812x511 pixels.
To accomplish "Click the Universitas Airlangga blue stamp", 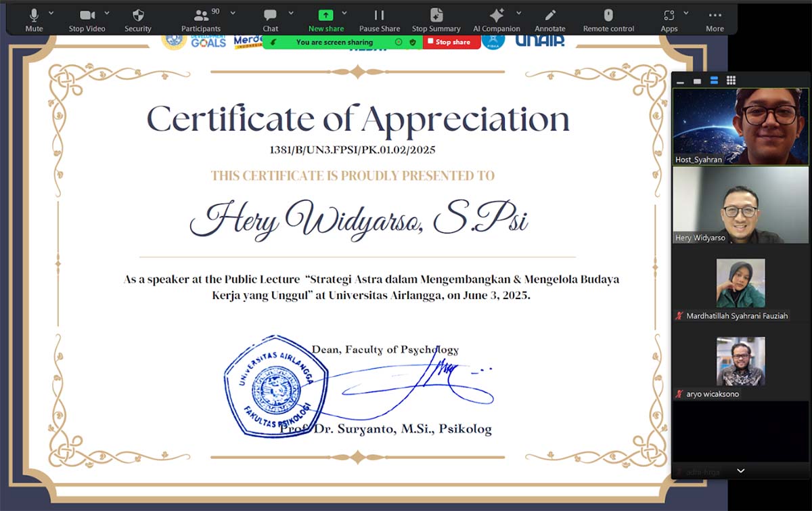I will click(x=277, y=386).
